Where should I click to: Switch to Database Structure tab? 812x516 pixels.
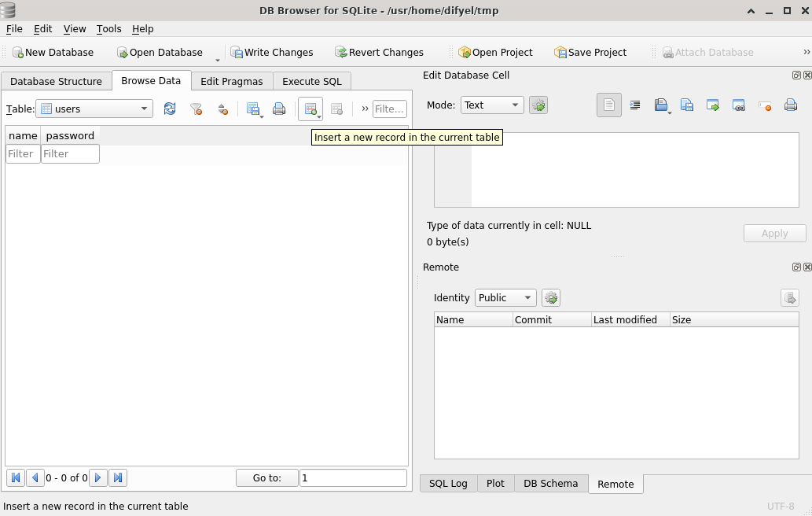coord(56,81)
